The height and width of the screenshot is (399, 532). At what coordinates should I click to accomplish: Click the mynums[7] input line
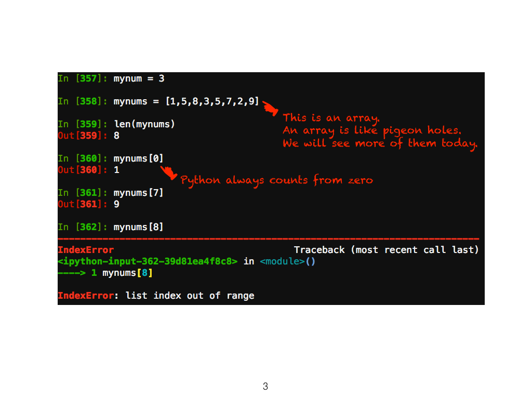138,193
